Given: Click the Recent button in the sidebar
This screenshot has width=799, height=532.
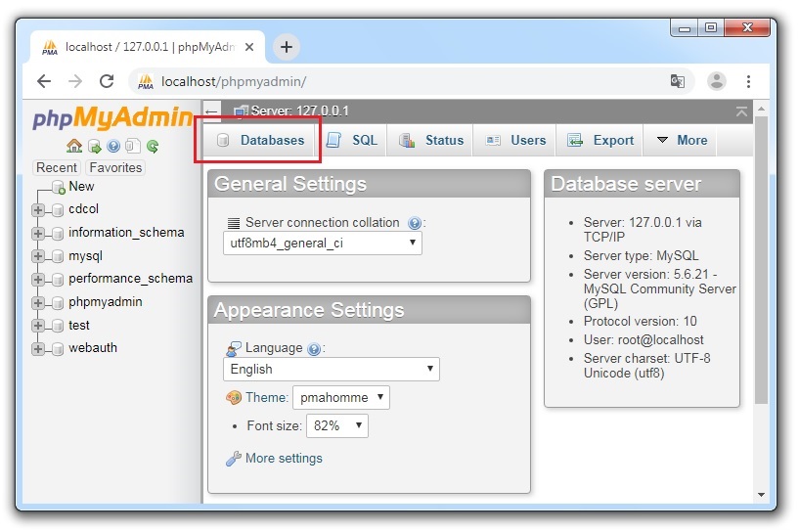Looking at the screenshot, I should tap(57, 168).
